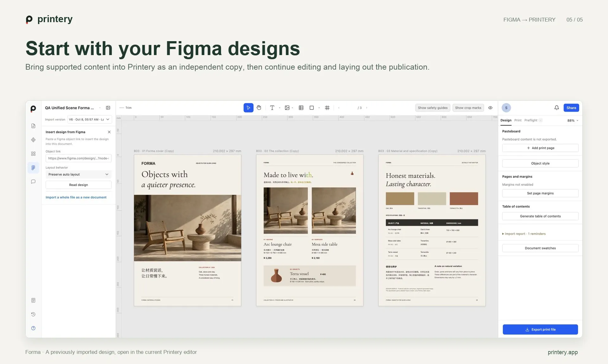Click the Read design button
Viewport: 608px width, 364px height.
[x=79, y=185]
